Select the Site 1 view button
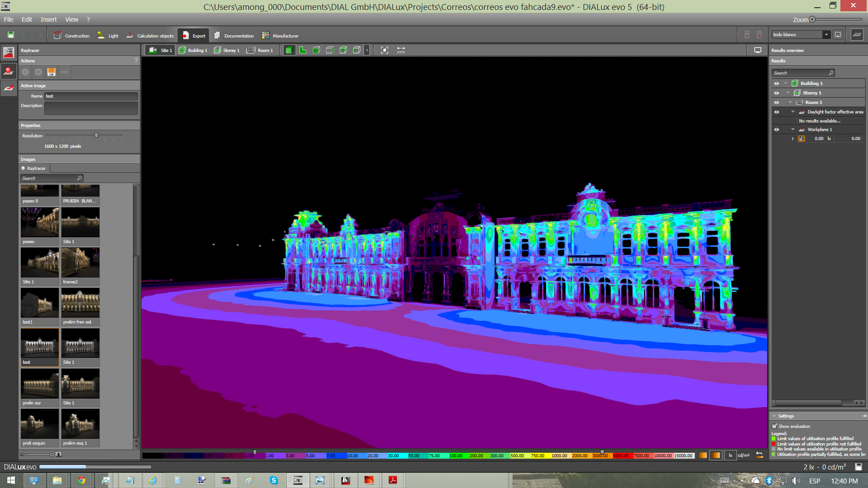Viewport: 868px width, 488px height. tap(160, 50)
